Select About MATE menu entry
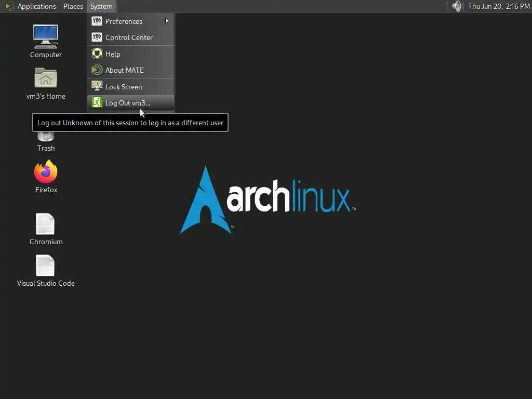 (x=130, y=70)
